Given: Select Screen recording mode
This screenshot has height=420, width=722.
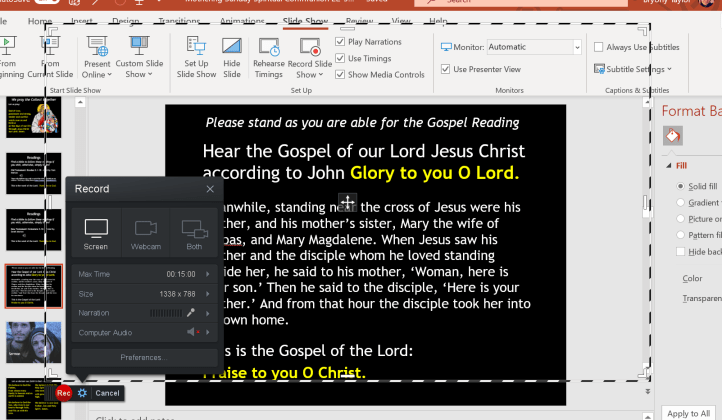Looking at the screenshot, I should pos(96,232).
